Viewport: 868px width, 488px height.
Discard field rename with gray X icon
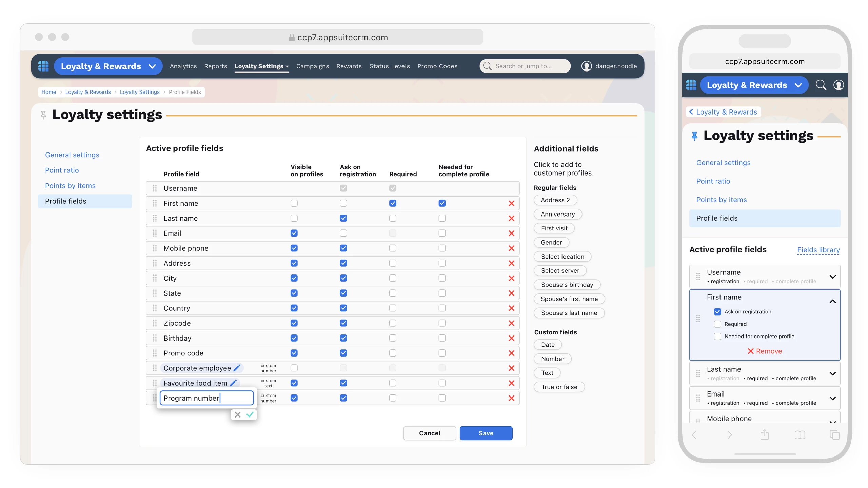pos(238,414)
